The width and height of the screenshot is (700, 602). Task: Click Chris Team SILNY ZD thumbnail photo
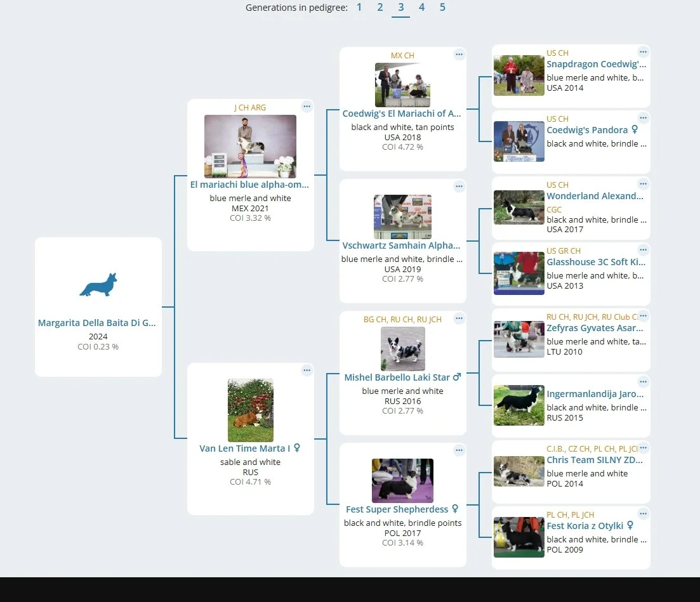[518, 471]
